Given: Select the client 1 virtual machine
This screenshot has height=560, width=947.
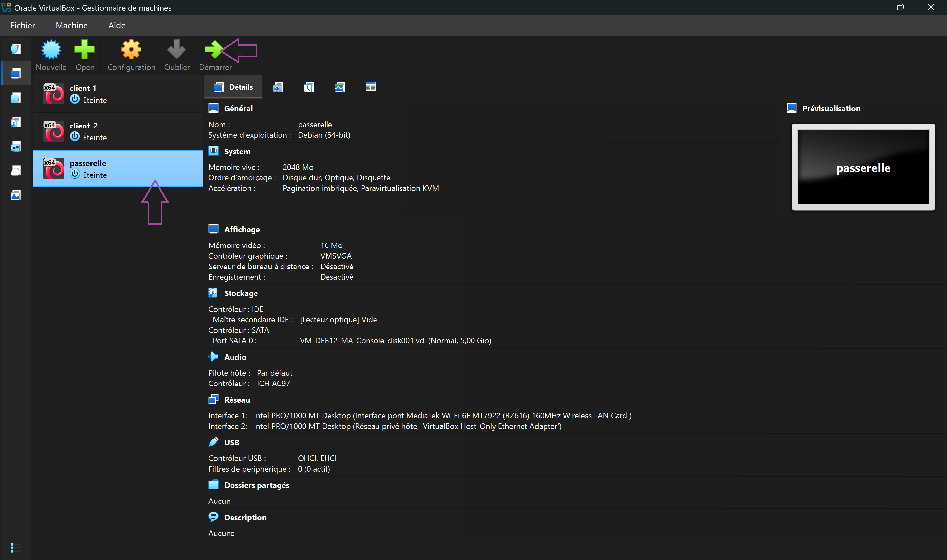Looking at the screenshot, I should pos(117,94).
